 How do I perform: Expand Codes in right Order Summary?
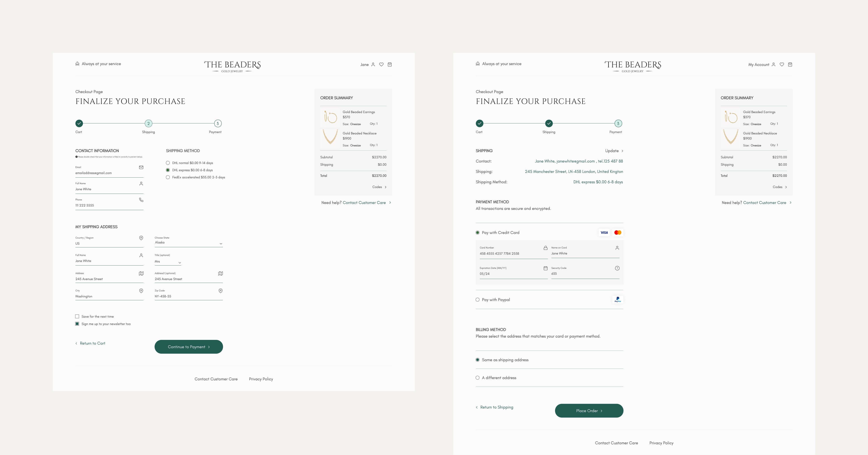pos(780,187)
